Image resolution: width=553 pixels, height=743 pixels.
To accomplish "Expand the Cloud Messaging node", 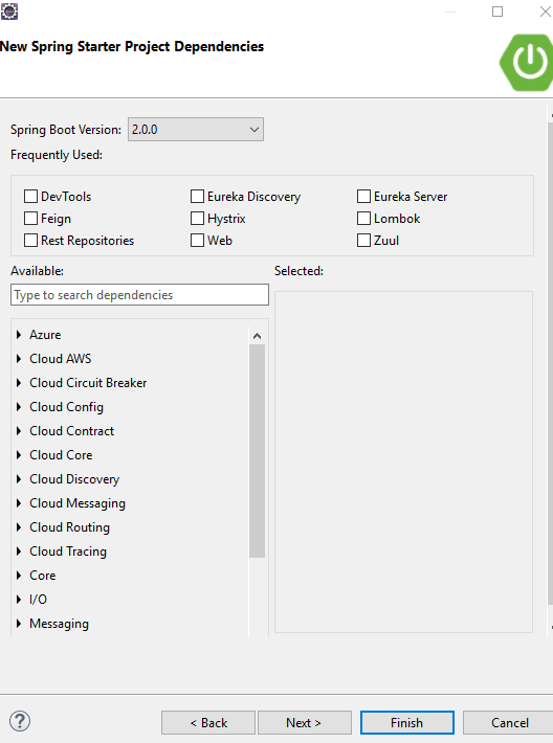I will (19, 503).
